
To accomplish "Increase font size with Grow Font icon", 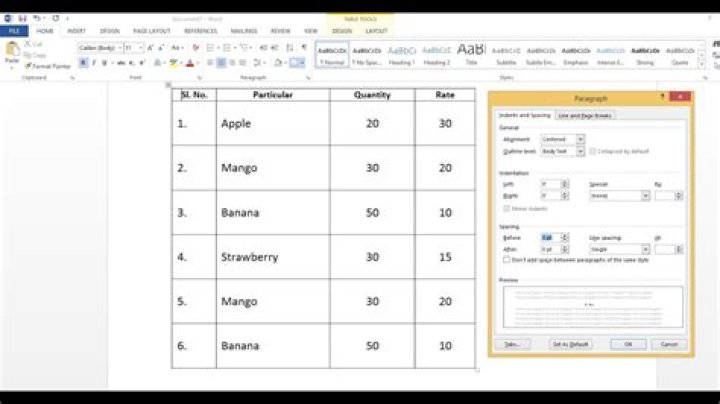I will [x=150, y=48].
